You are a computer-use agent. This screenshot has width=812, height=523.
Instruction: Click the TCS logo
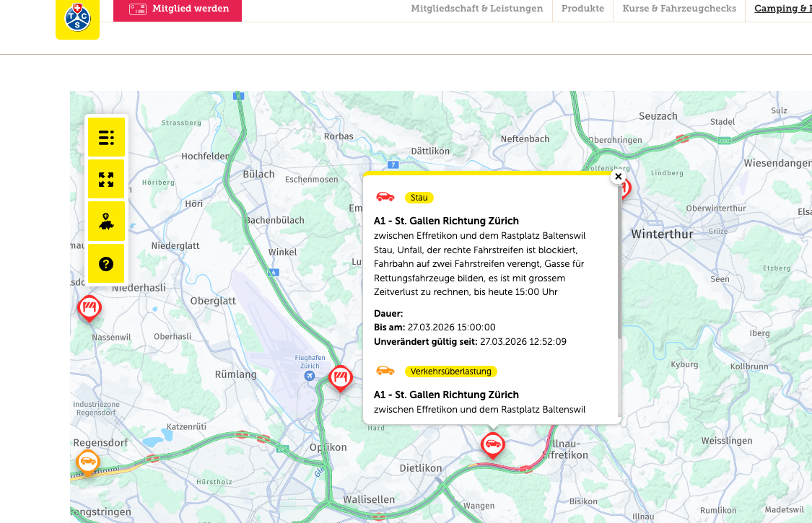coord(77,17)
